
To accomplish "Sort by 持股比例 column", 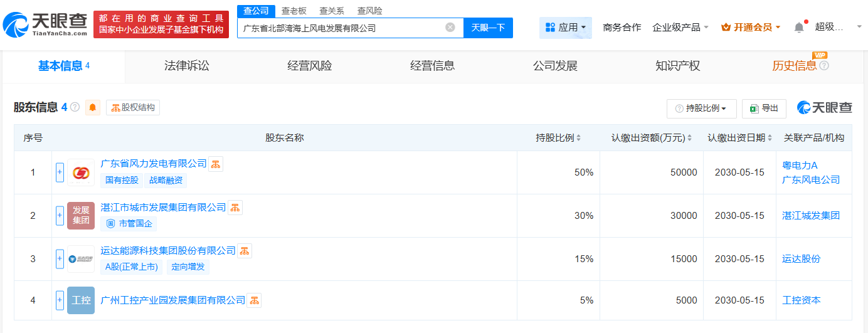I will [x=578, y=138].
